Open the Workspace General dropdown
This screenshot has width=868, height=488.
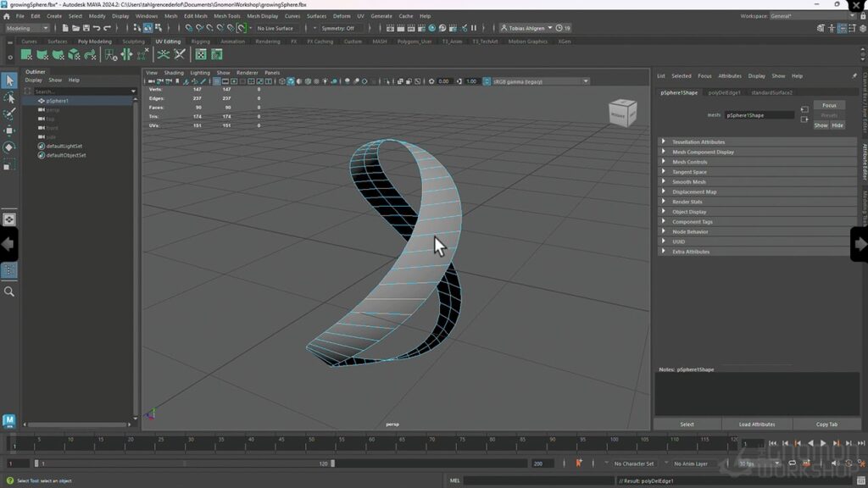click(x=813, y=16)
